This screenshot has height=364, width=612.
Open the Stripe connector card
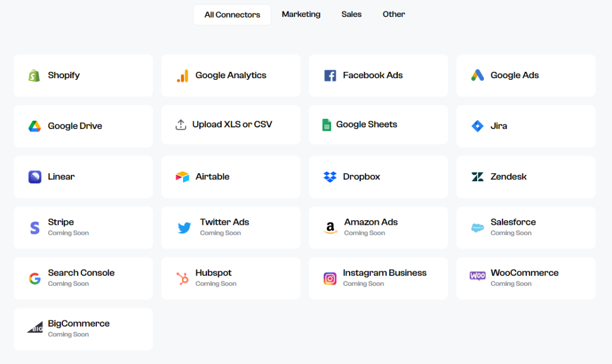coord(83,228)
